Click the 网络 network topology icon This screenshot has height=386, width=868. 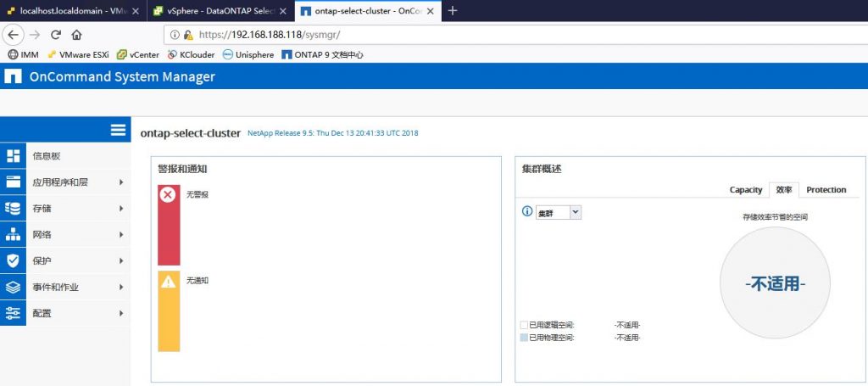13,235
